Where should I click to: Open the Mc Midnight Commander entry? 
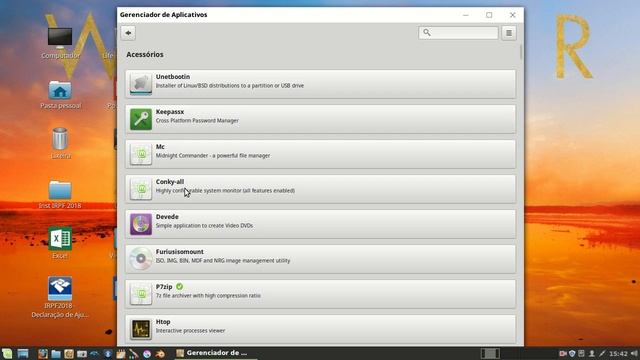pos(320,154)
